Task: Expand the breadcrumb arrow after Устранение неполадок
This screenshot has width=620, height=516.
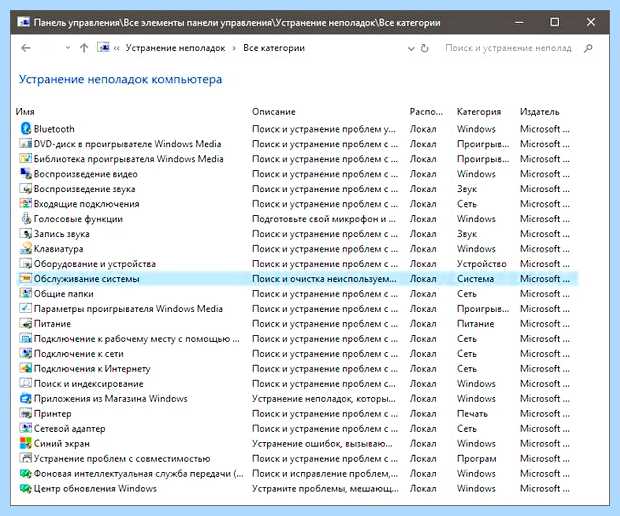Action: (234, 48)
